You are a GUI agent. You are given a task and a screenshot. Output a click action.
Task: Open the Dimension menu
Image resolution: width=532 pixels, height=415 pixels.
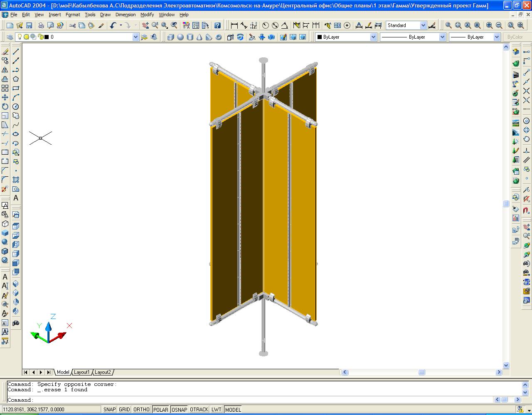(x=125, y=15)
